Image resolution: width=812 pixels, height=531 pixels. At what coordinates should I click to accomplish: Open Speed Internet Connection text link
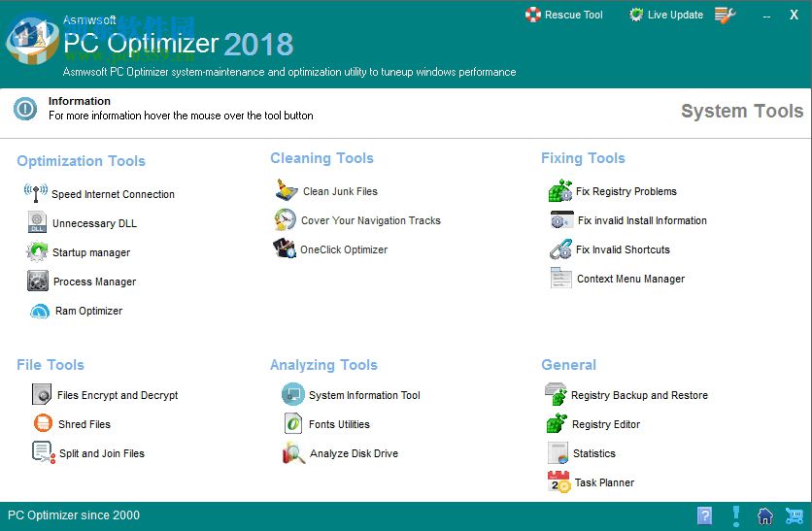pos(113,194)
